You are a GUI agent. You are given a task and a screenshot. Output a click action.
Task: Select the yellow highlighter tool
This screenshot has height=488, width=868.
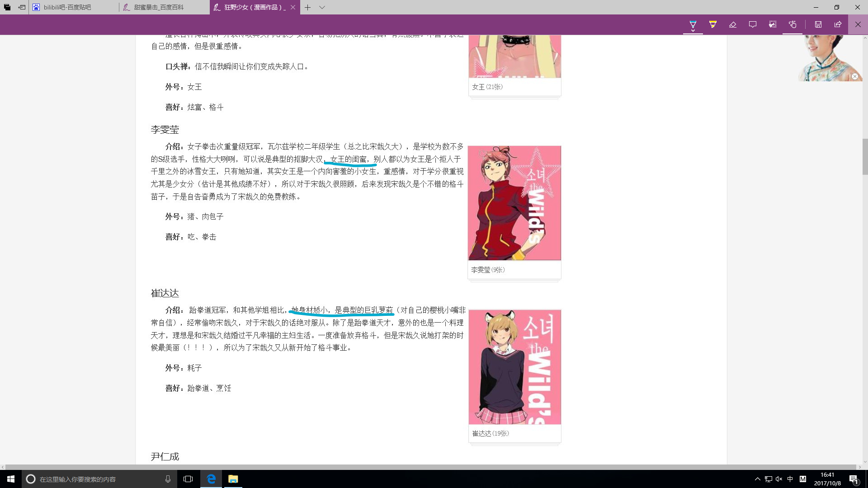pyautogui.click(x=713, y=24)
